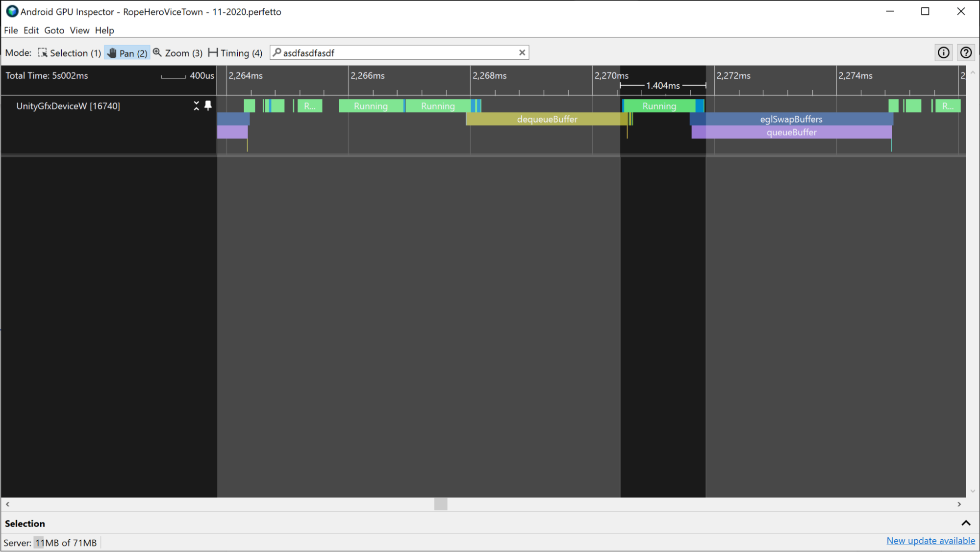Click the queueBuffer purple slice
Screen dimensions: 980x552
coord(791,132)
